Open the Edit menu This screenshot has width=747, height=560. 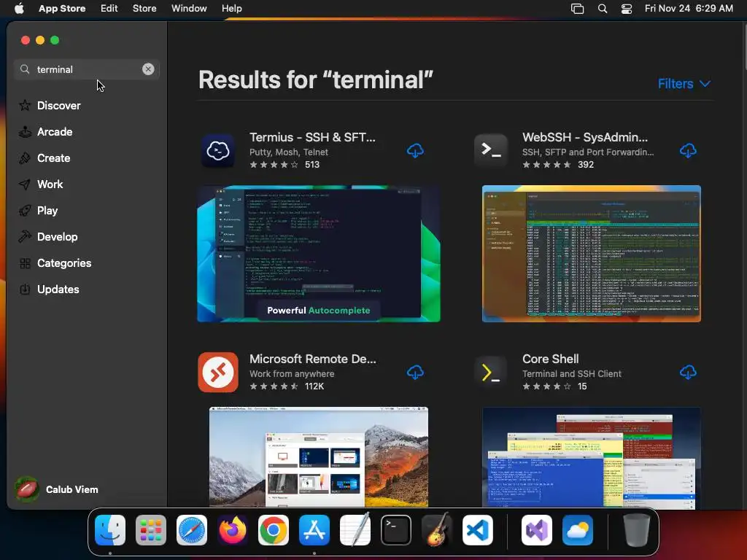coord(109,9)
